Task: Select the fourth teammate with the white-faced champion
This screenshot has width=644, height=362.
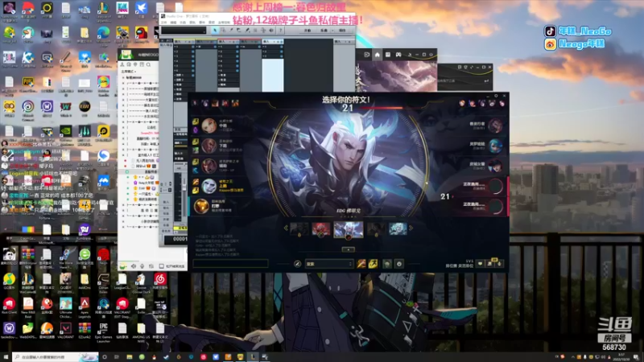Action: pos(208,186)
